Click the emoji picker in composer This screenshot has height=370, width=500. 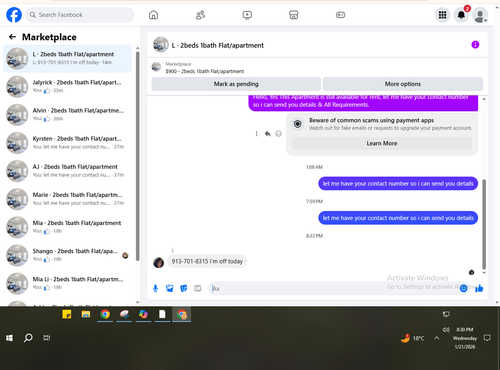pos(463,288)
